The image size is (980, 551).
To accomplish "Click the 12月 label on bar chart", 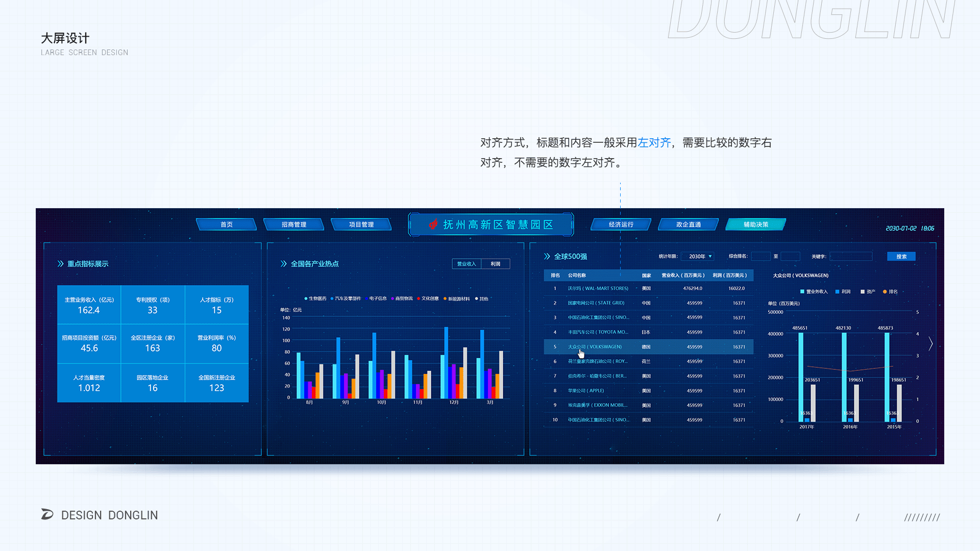I will 454,403.
